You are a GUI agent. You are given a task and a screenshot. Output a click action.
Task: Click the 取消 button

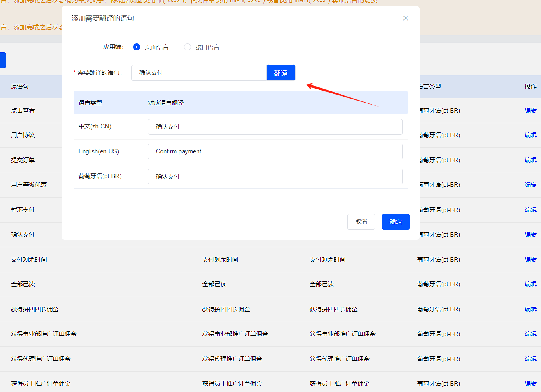(x=361, y=222)
